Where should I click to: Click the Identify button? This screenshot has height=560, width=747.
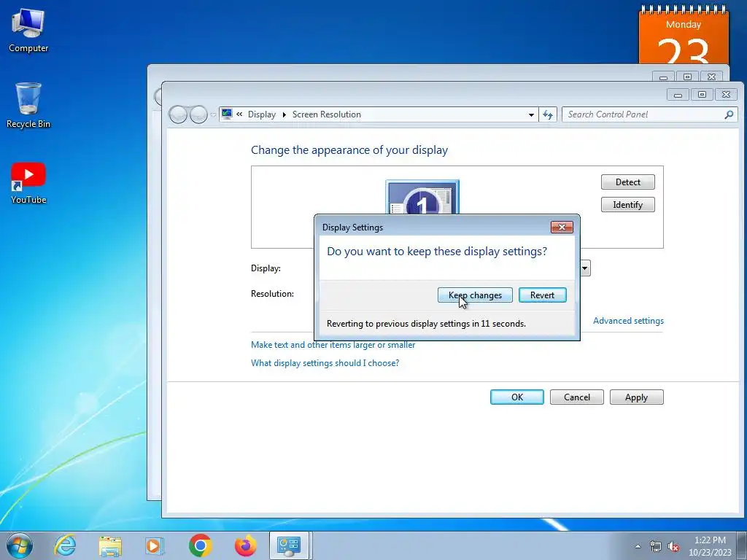click(x=628, y=205)
